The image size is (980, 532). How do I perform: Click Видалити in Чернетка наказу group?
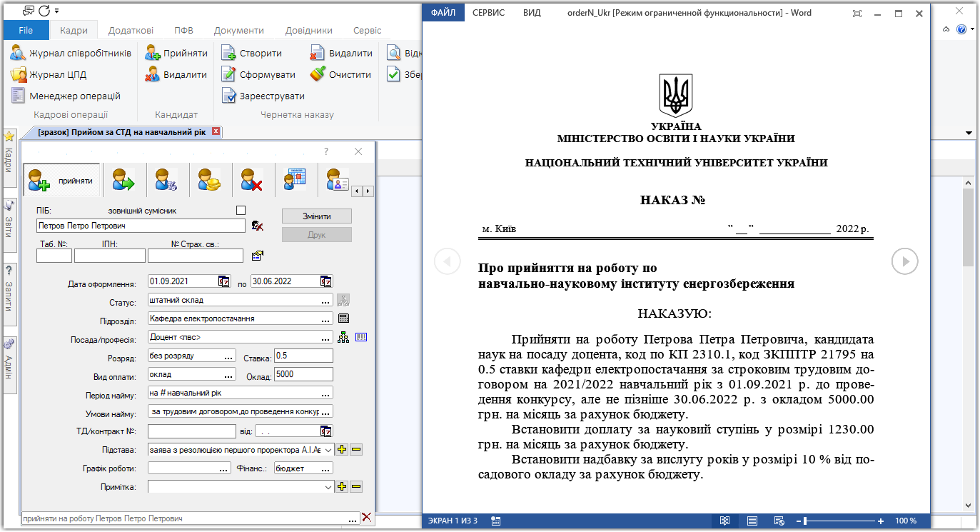click(x=341, y=53)
